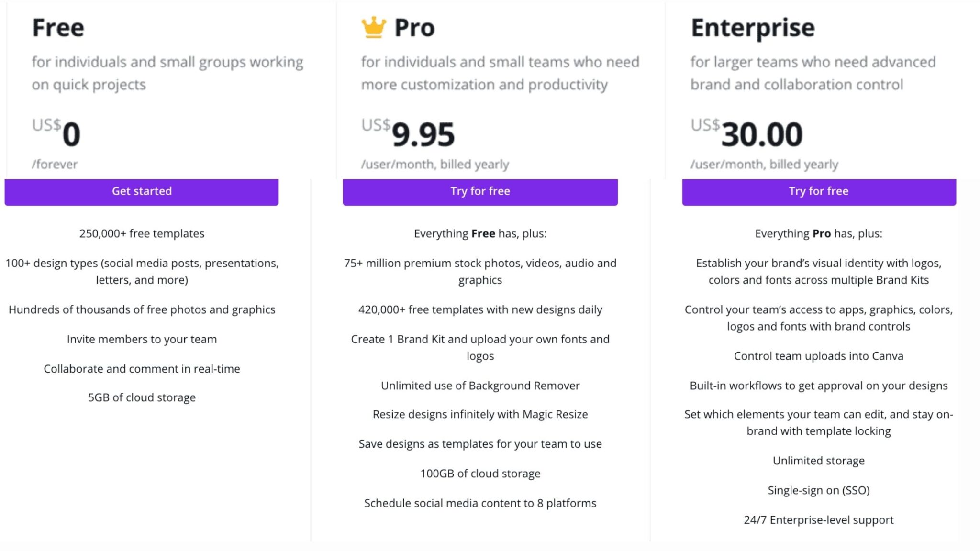Click Schedule social media content feature
Viewport: 980px width, 551px height.
tap(480, 503)
